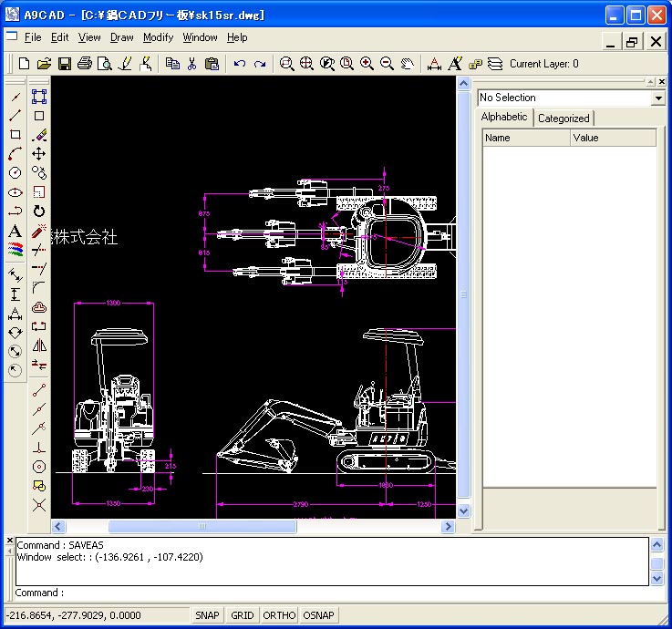Choose the Mirror tool
The height and width of the screenshot is (629, 672).
tap(39, 345)
